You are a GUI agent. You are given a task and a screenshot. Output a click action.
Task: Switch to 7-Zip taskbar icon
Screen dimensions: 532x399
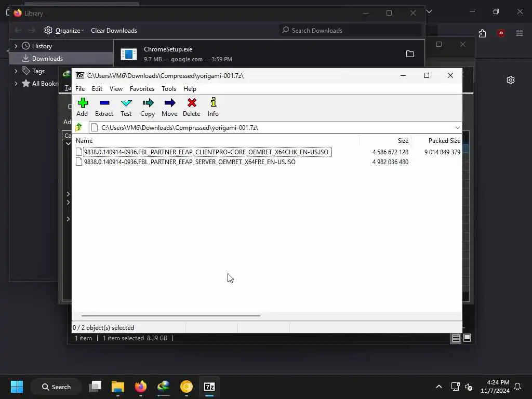209,387
